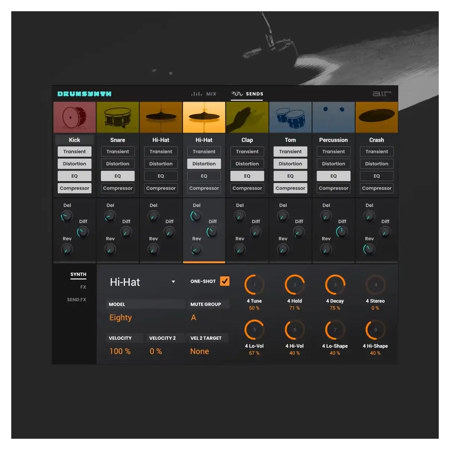The image size is (450, 450).
Task: Click the Kick Diff send knob
Action: click(82, 232)
